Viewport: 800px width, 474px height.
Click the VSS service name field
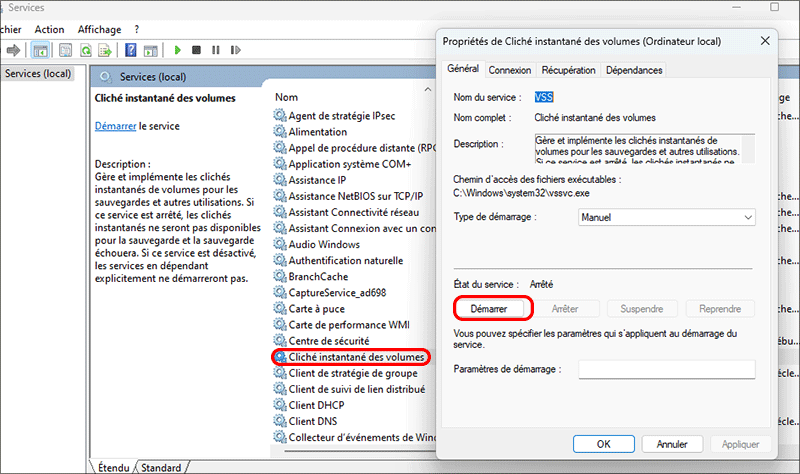[544, 97]
